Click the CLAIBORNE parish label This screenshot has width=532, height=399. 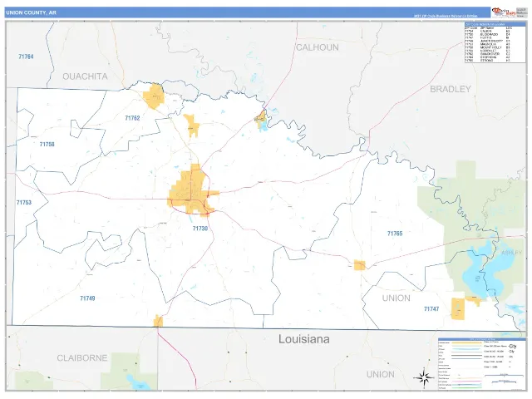coord(82,358)
